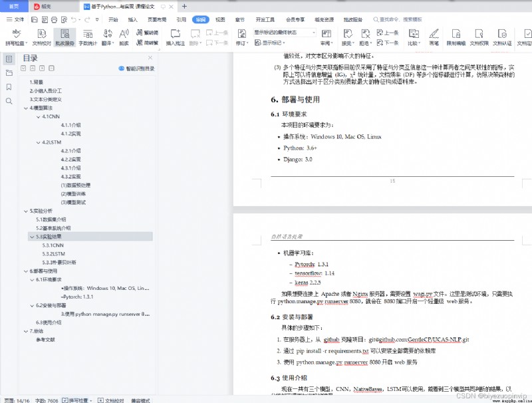Run 文档校对 from the review ribbon
The height and width of the screenshot is (403, 532).
41,37
